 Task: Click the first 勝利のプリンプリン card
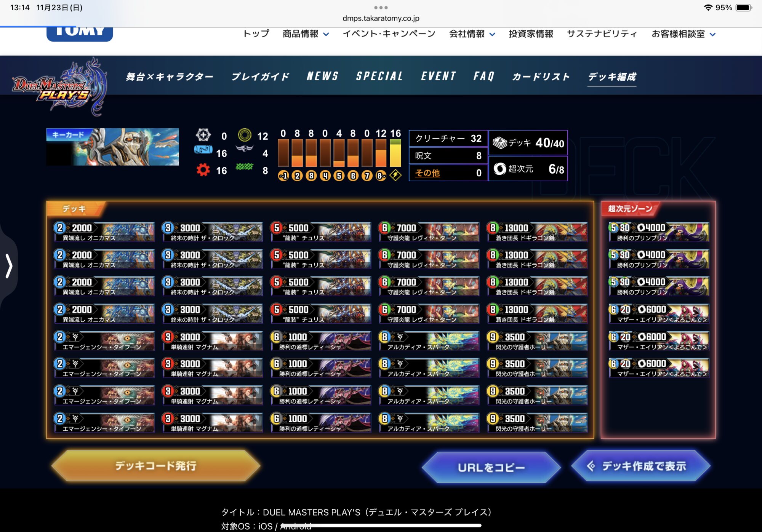point(658,232)
